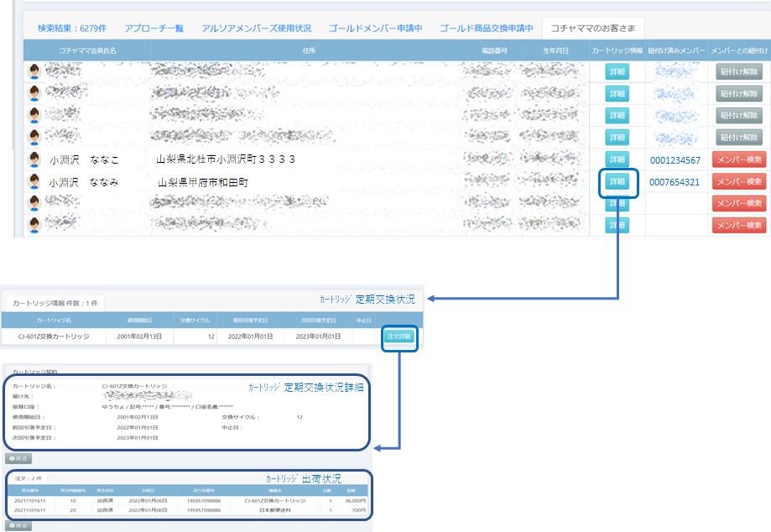771x532 pixels.
Task: Click メンバー検索 in the last row
Action: click(738, 225)
